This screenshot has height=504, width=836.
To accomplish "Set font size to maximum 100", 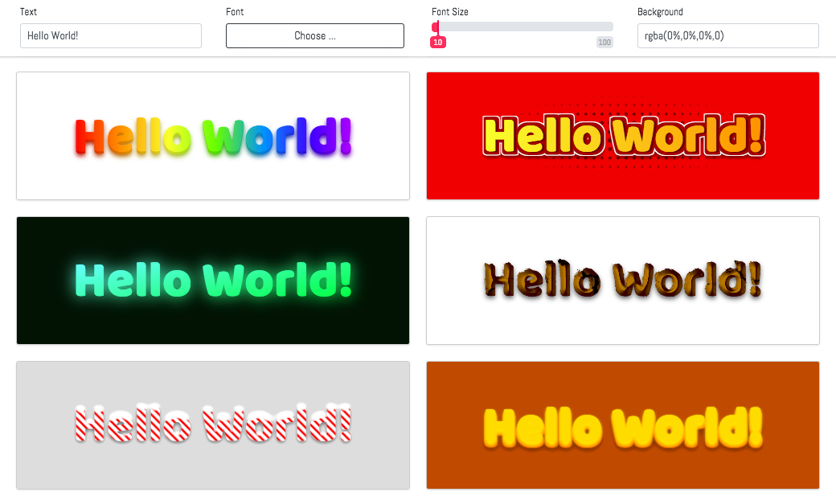I will pos(613,27).
